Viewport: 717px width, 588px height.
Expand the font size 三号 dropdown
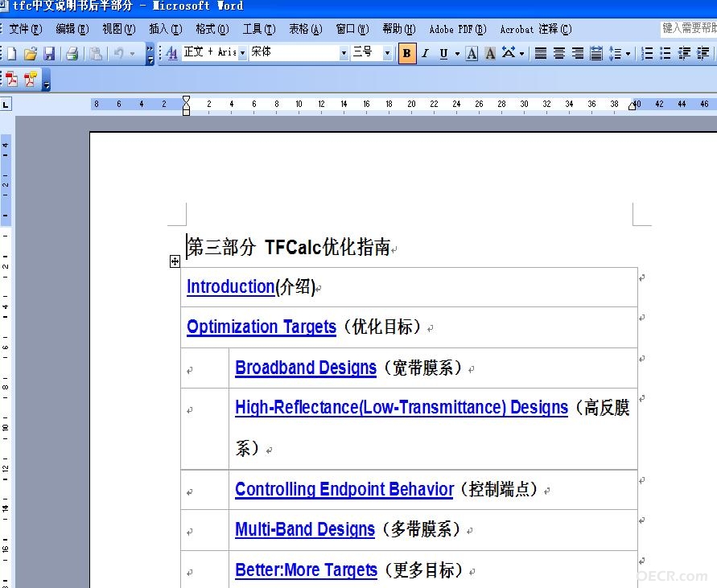pos(387,53)
